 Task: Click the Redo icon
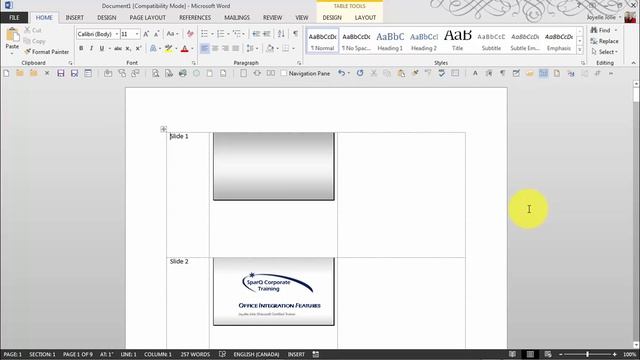point(360,73)
